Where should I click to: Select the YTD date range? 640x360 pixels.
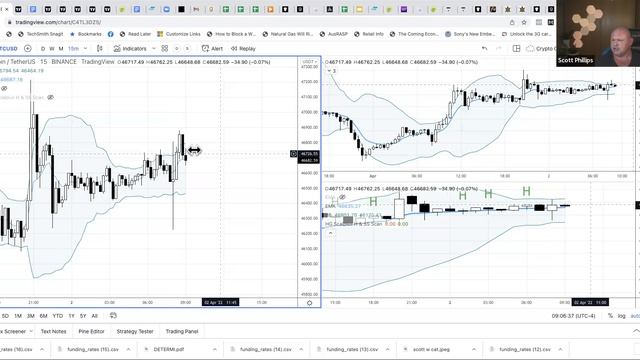pos(58,316)
